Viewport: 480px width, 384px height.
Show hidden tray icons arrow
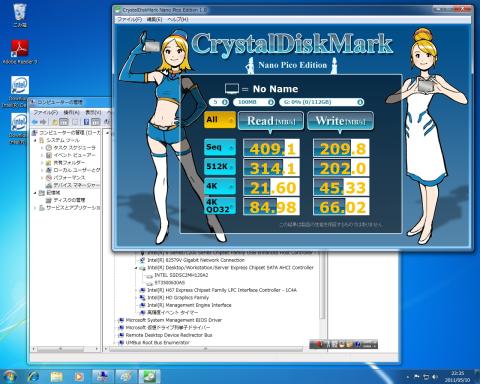pos(408,377)
